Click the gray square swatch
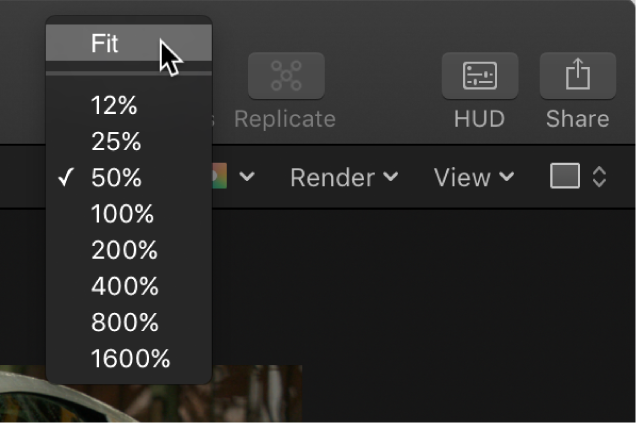The height and width of the screenshot is (423, 636). coord(565,177)
